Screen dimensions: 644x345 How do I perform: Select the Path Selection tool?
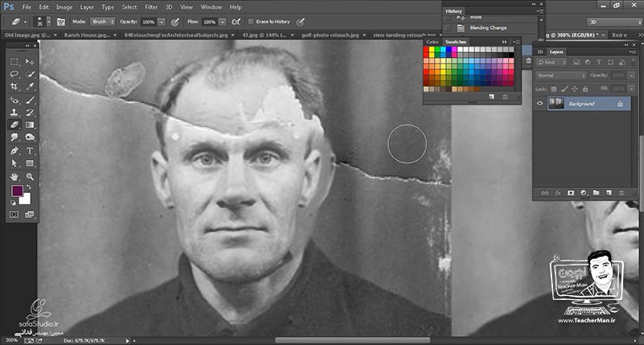click(x=14, y=163)
